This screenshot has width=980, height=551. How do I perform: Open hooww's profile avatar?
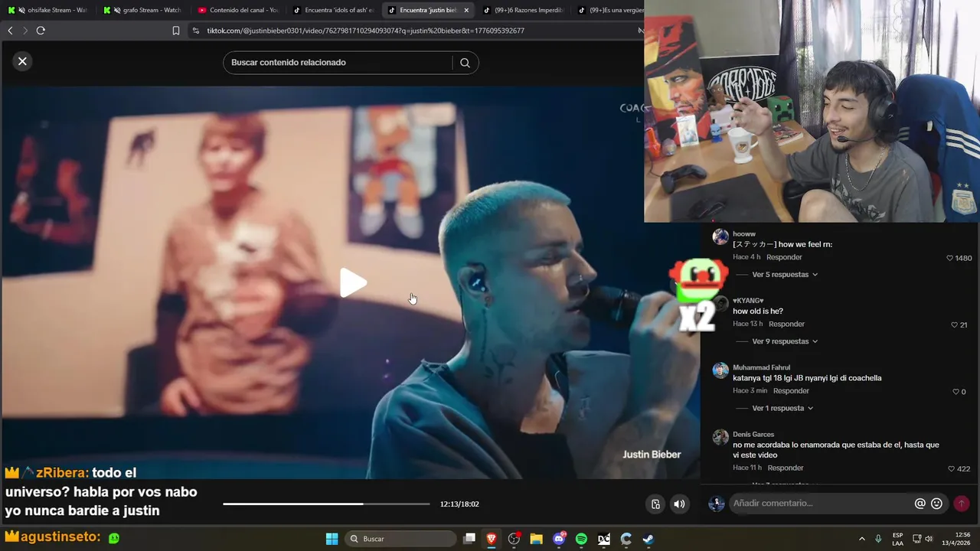(x=720, y=236)
